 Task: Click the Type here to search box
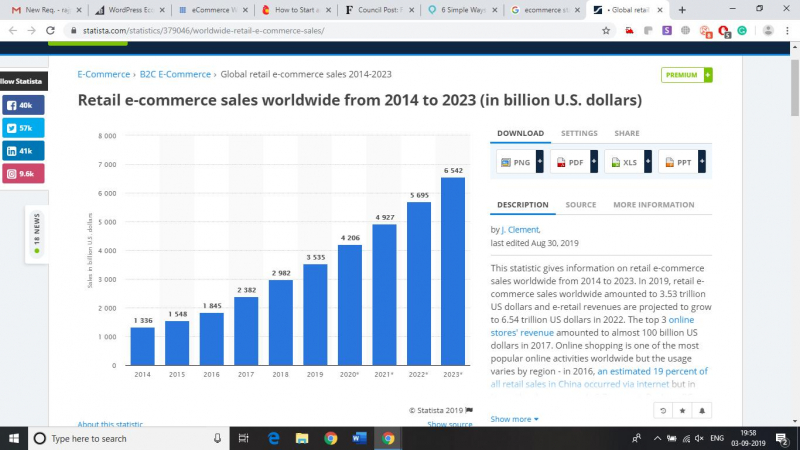pos(129,438)
